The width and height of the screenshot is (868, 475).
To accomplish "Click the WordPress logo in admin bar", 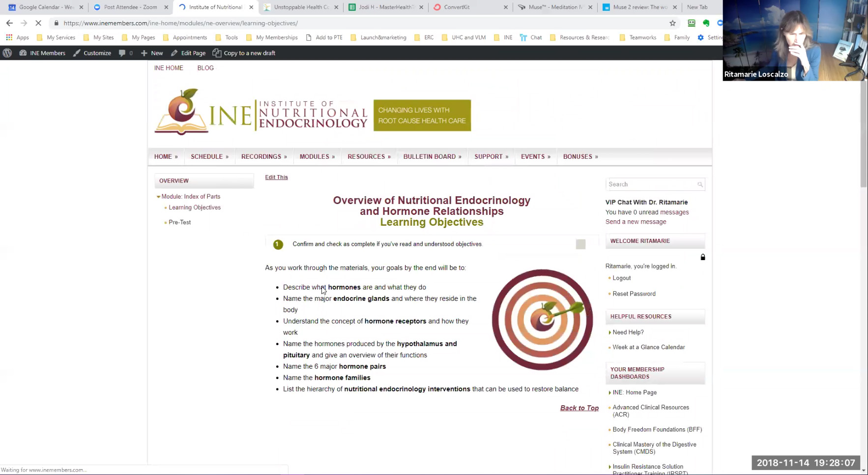I will [x=7, y=53].
